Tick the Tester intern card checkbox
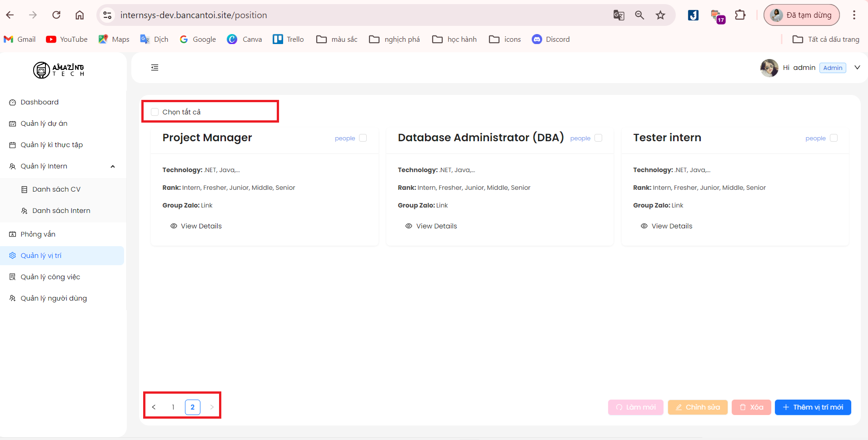Screen dimensions: 868x440 click(833, 138)
